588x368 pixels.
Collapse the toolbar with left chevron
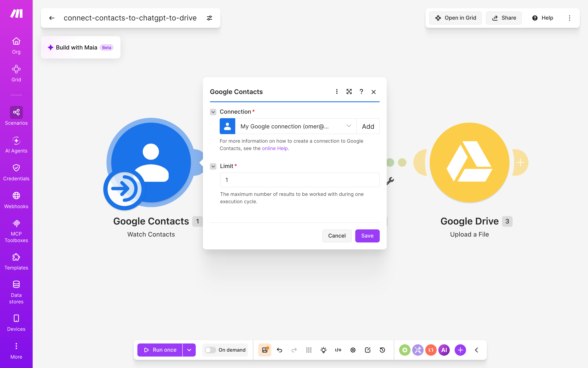[x=477, y=350]
